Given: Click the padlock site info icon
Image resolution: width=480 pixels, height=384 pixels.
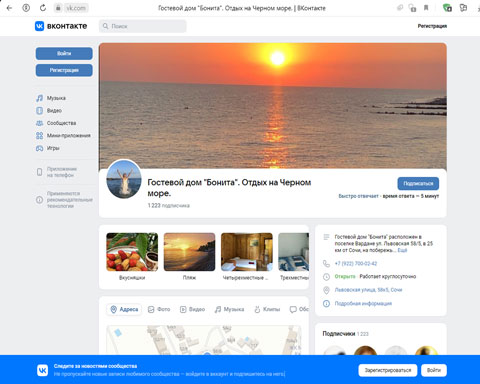Looking at the screenshot, I should coord(58,8).
